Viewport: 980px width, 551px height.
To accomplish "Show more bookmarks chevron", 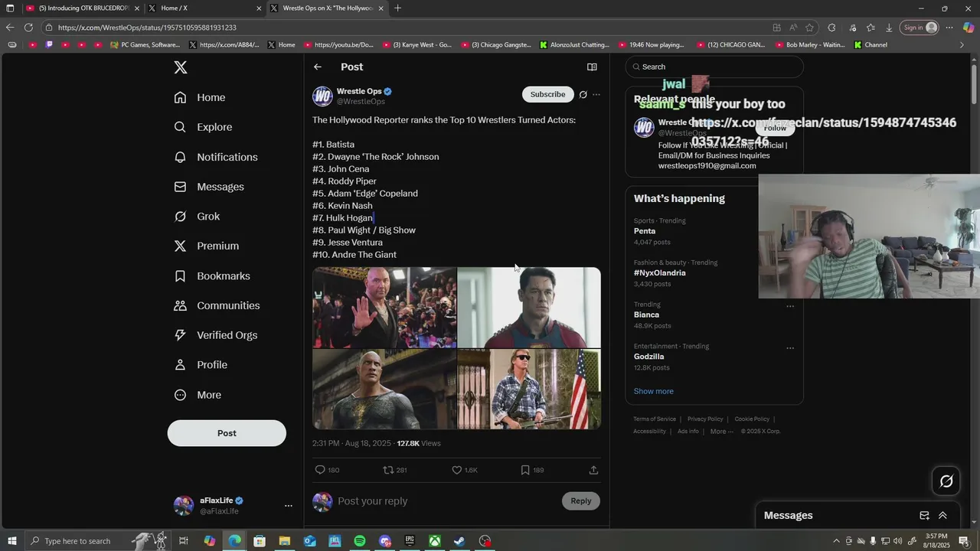I will (x=962, y=44).
